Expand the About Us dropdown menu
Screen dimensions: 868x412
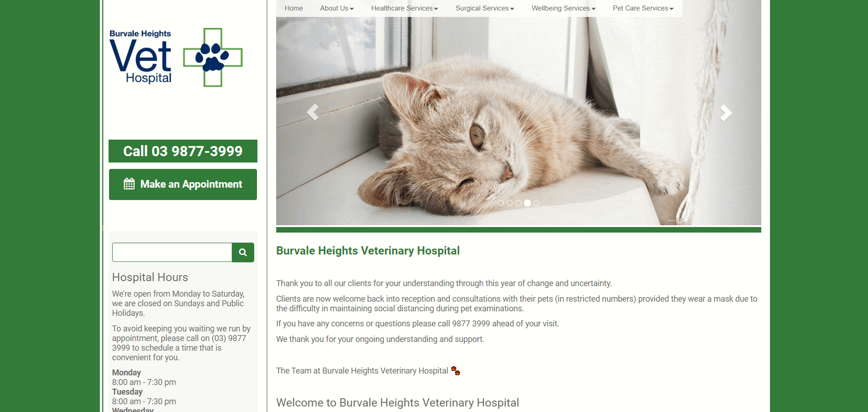pos(337,8)
